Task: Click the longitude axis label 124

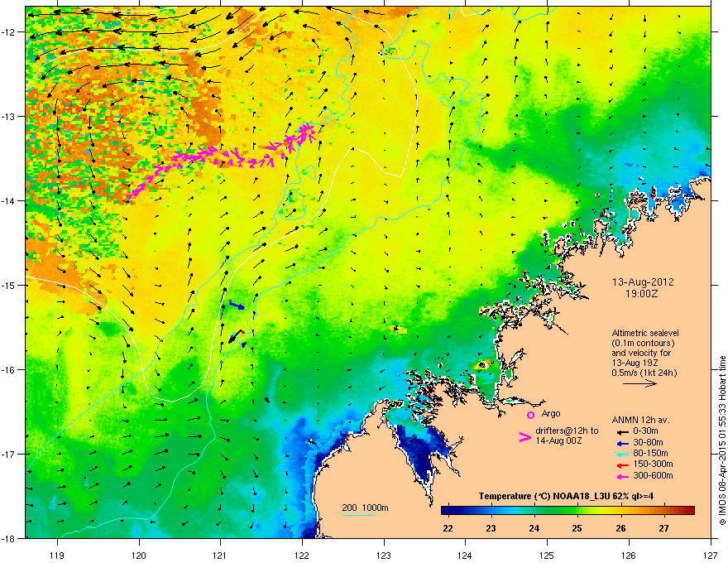Action: coord(465,556)
